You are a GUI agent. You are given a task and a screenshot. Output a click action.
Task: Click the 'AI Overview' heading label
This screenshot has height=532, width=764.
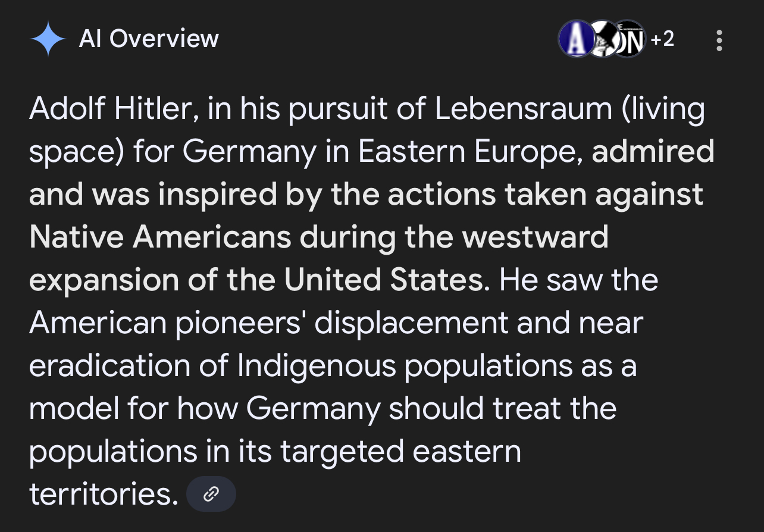[149, 39]
